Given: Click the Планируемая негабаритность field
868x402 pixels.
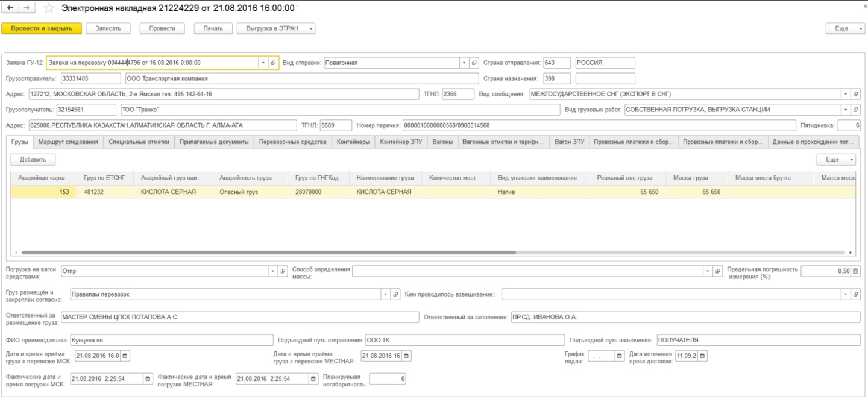Looking at the screenshot, I should 388,378.
